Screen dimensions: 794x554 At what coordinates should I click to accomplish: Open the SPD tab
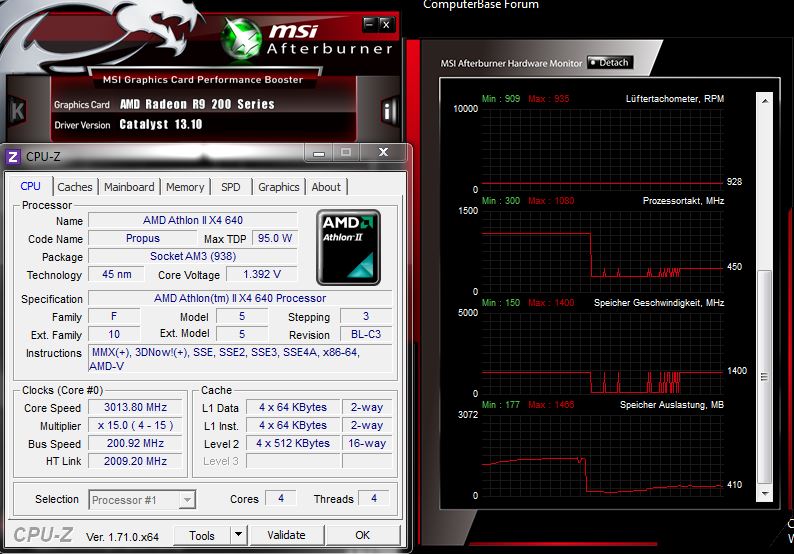[231, 187]
